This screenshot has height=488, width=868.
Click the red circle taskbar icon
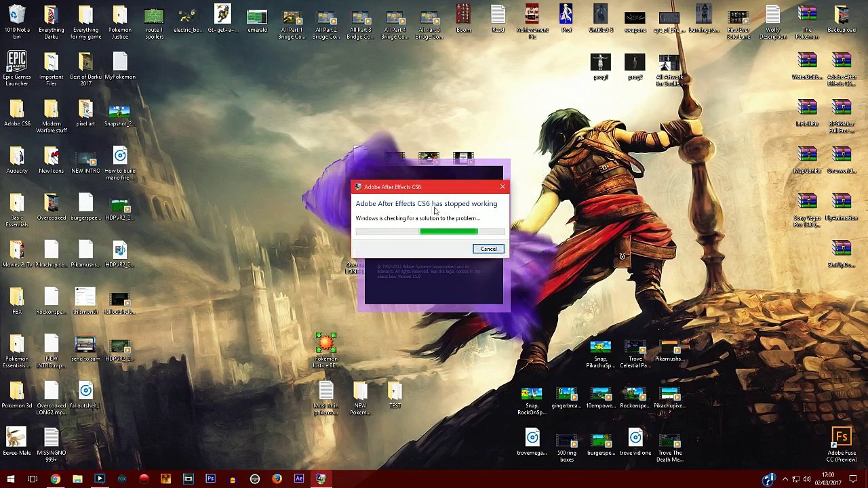pos(144,479)
